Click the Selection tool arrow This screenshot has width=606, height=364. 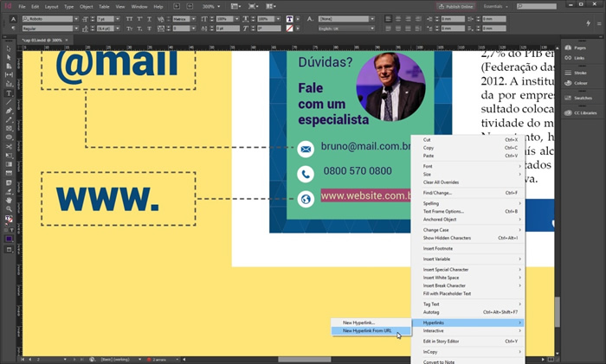pyautogui.click(x=9, y=48)
